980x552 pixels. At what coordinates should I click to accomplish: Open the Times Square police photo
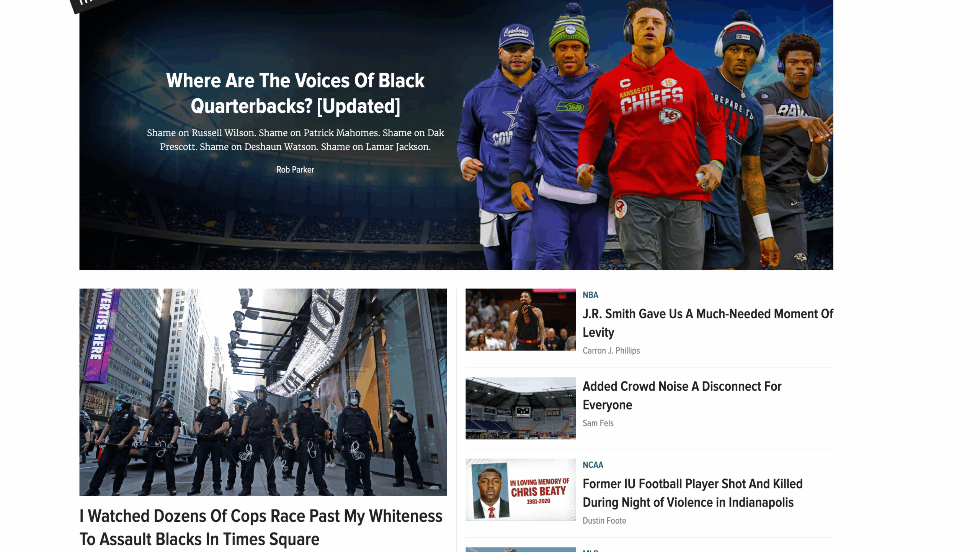(263, 392)
